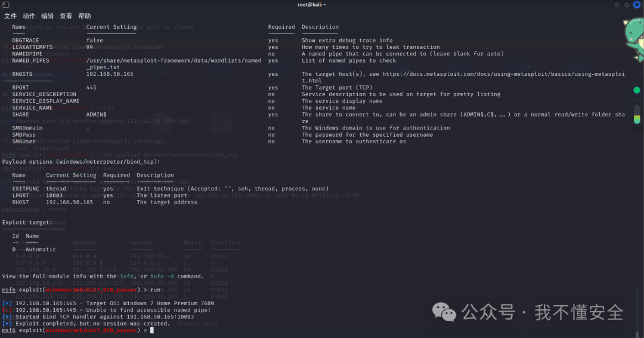This screenshot has width=644, height=338.
Task: Click the EXITFUNC payload option
Action: (x=26, y=189)
